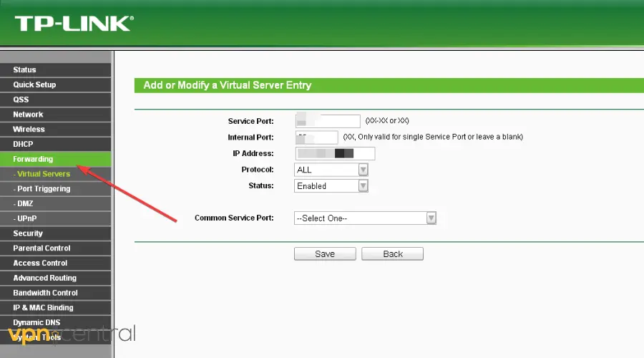Open the DHCP menu item

[x=55, y=144]
